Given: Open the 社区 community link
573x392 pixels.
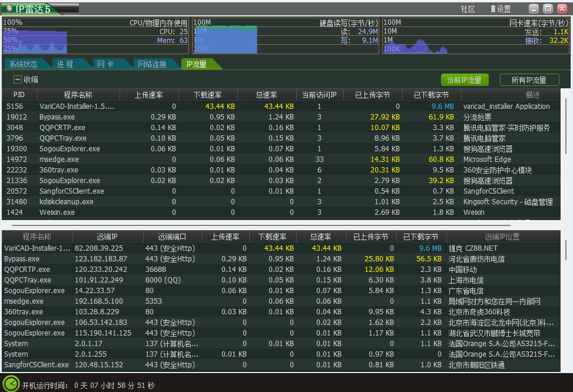Looking at the screenshot, I should 468,9.
